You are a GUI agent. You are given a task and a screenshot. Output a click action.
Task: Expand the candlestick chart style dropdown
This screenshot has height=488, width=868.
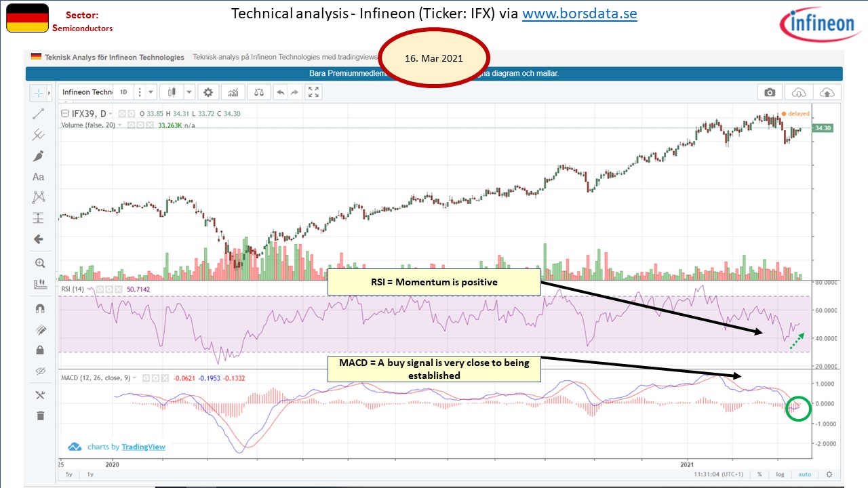pos(189,92)
